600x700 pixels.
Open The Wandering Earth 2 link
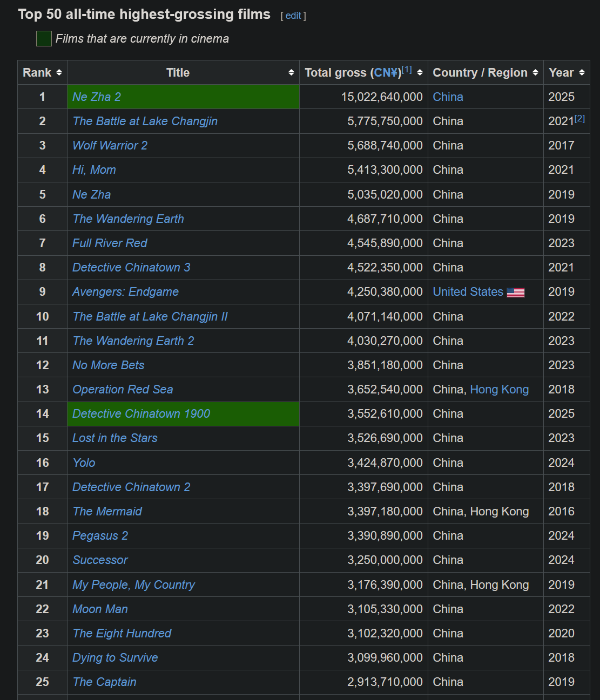[x=133, y=341]
